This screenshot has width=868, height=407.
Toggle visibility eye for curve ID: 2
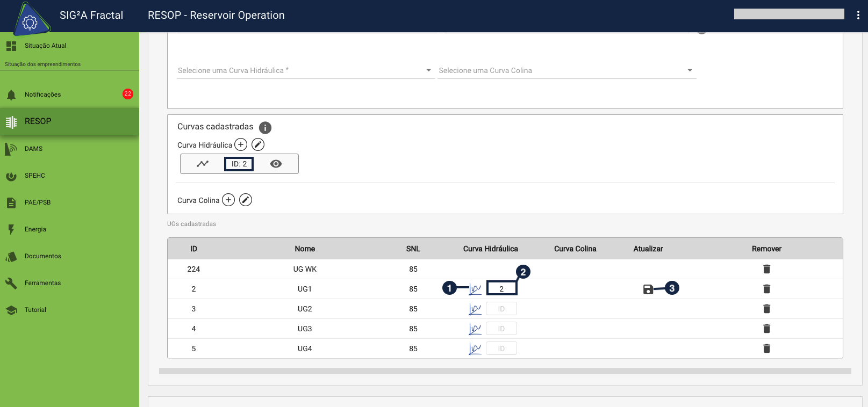(x=276, y=164)
